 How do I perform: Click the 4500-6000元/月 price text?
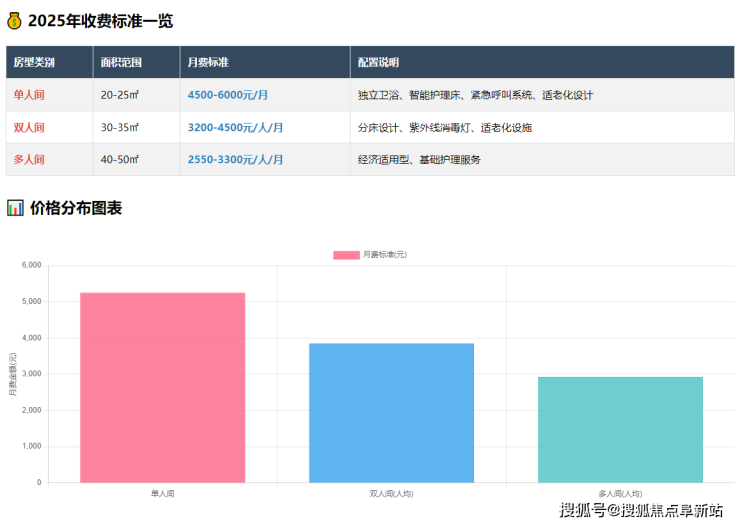click(x=228, y=95)
